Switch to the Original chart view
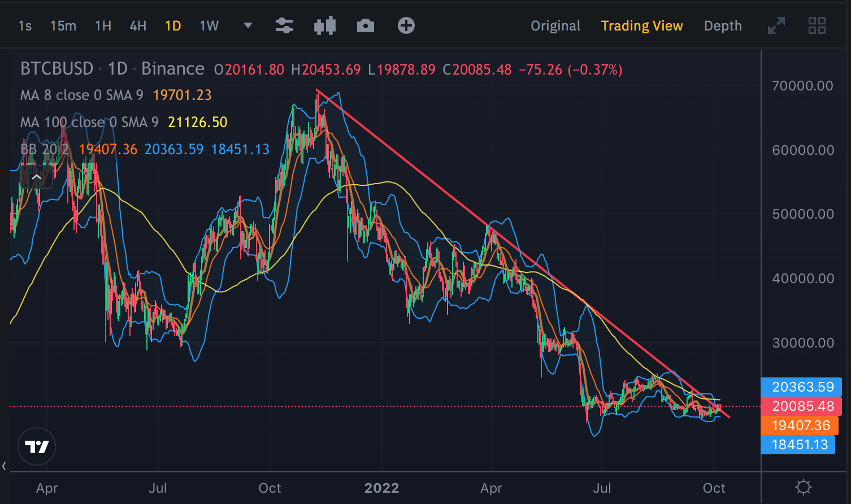The width and height of the screenshot is (851, 504). click(555, 26)
